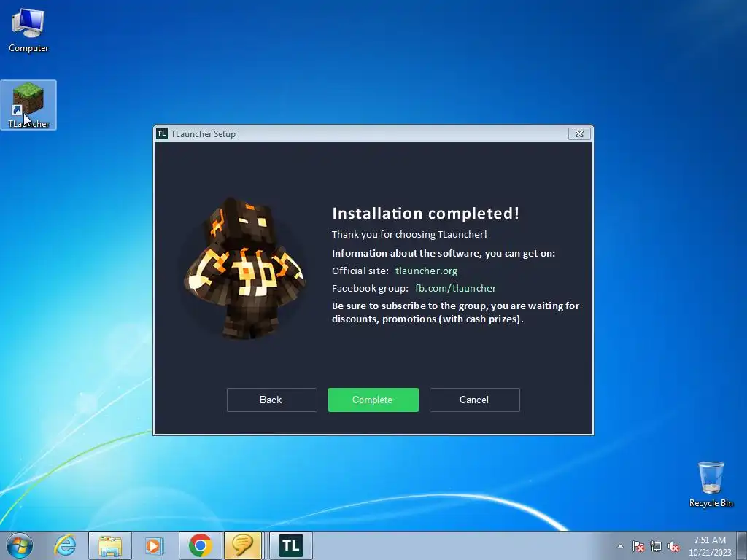Click the TL logo in setup title bar
Screen dimensions: 747x560
[162, 134]
